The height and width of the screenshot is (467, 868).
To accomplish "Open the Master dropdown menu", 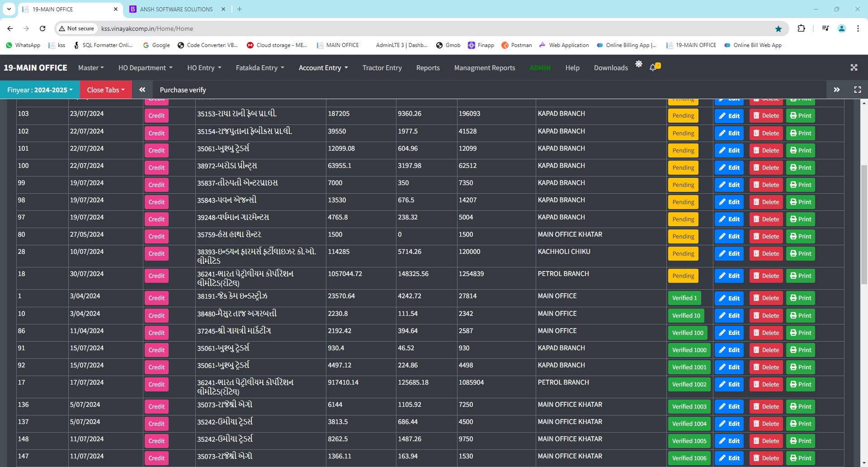I will coord(90,68).
